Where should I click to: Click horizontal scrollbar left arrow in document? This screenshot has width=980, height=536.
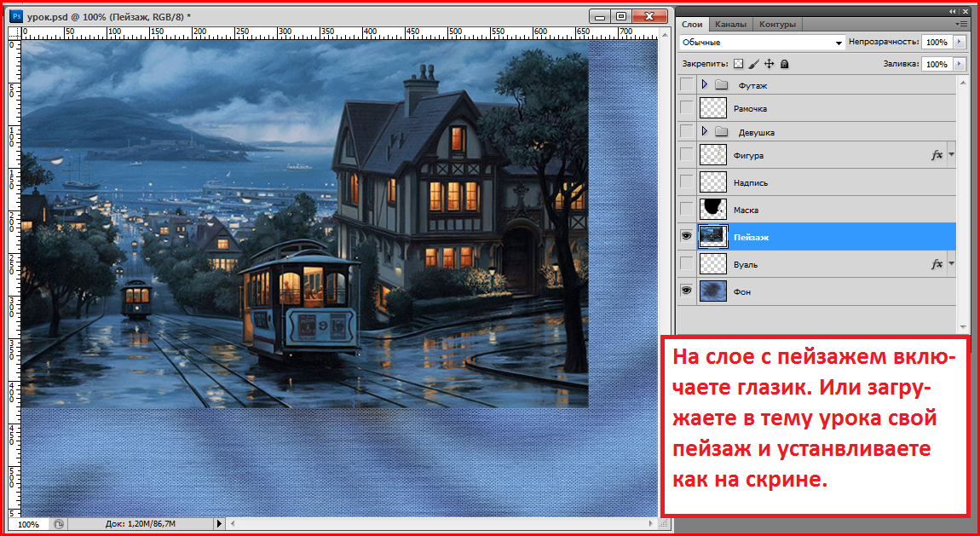click(x=232, y=524)
